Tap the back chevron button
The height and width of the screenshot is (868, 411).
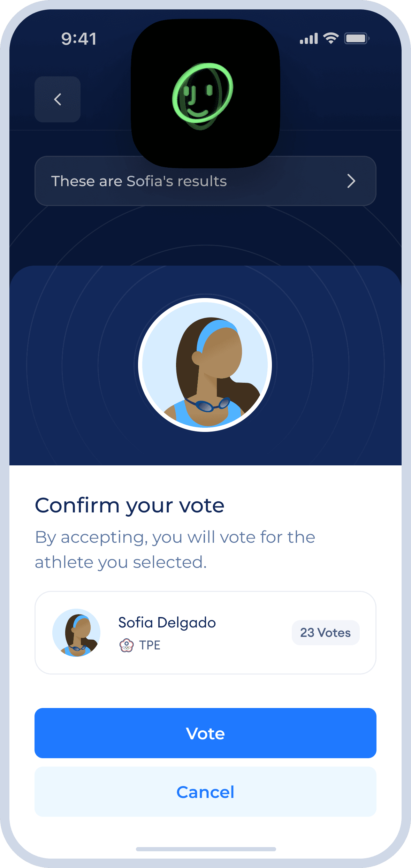tap(58, 99)
